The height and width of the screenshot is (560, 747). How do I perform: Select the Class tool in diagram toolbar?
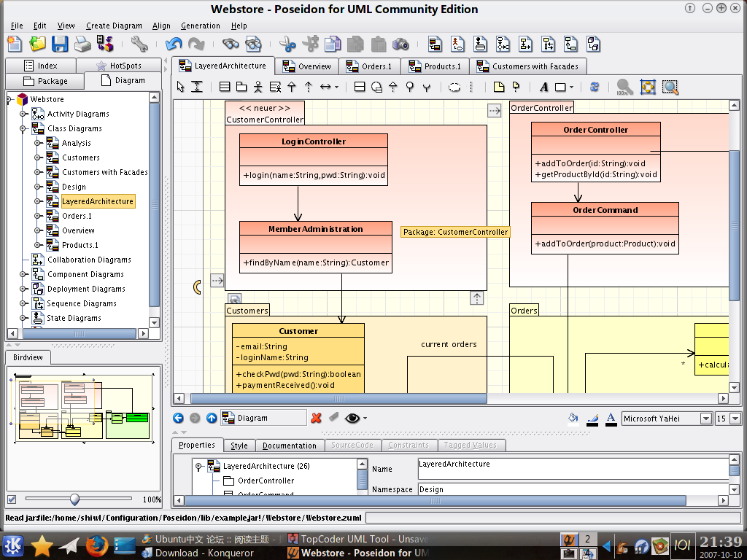tap(225, 87)
